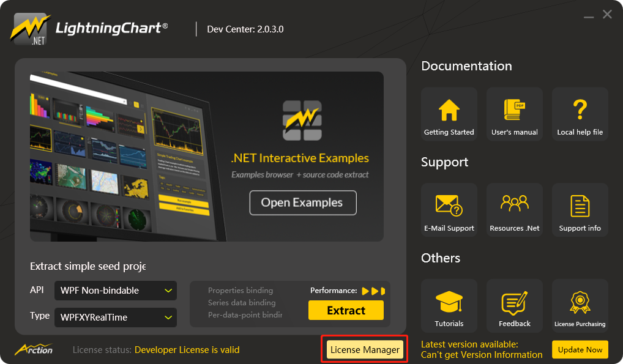
Task: Open the User's manual PDF
Action: point(515,114)
